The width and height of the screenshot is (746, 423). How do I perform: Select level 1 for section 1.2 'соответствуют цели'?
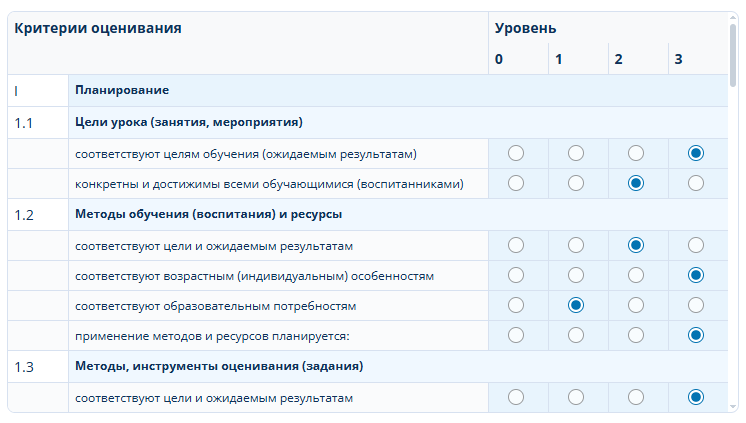click(x=576, y=245)
